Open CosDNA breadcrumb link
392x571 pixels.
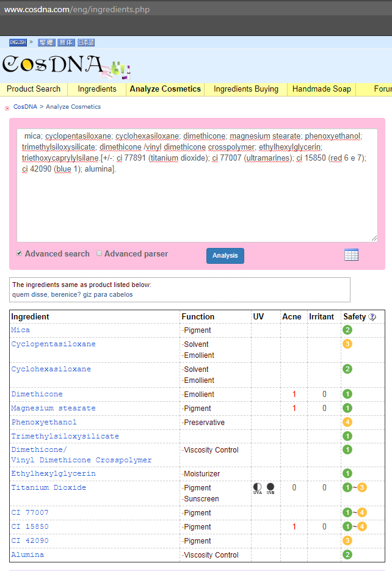25,107
